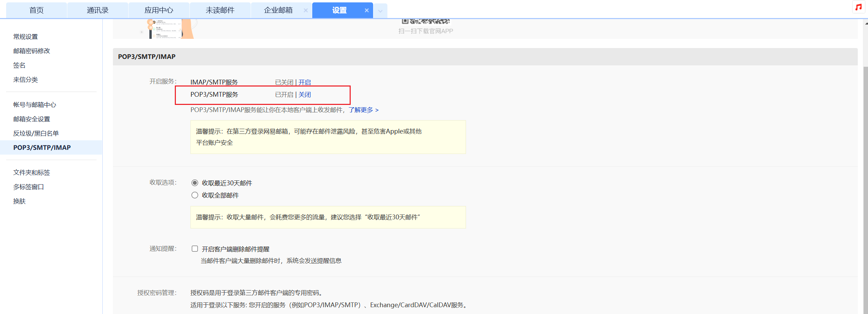Screen dimensions: 868x314
Task: Click the 通知提醒 label
Action: [x=163, y=248]
